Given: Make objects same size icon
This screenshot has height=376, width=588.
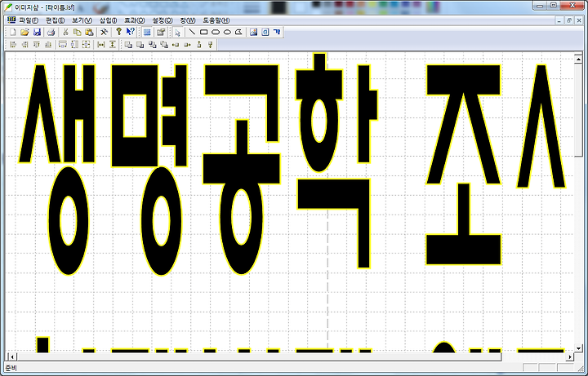Looking at the screenshot, I should (x=86, y=45).
